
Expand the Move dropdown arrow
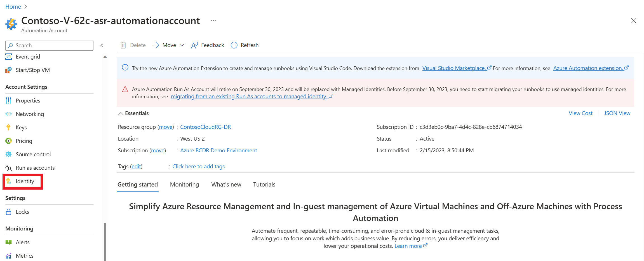pos(182,45)
